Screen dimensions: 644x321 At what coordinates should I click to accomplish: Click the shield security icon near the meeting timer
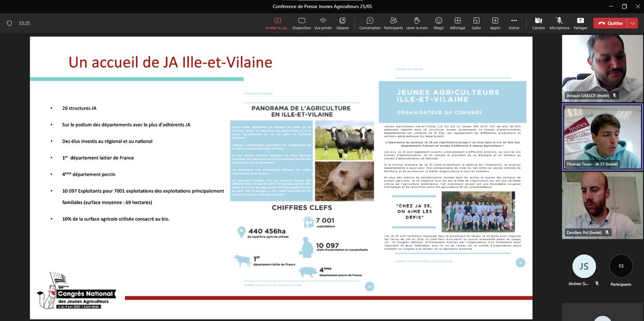point(9,23)
